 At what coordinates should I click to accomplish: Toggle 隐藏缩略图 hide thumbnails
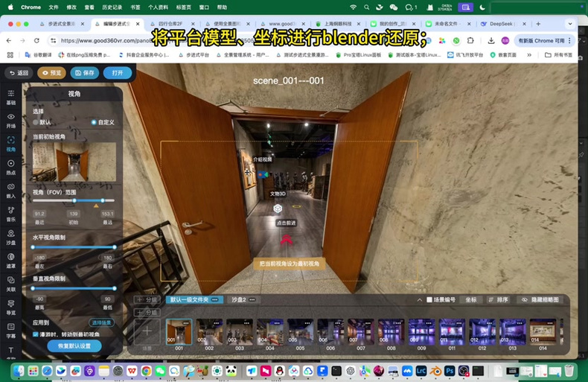pos(541,299)
